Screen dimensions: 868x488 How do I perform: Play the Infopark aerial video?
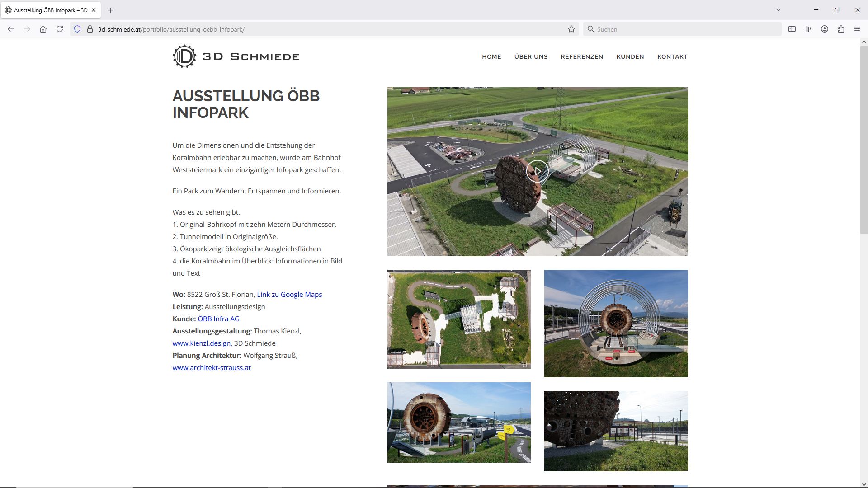[537, 171]
